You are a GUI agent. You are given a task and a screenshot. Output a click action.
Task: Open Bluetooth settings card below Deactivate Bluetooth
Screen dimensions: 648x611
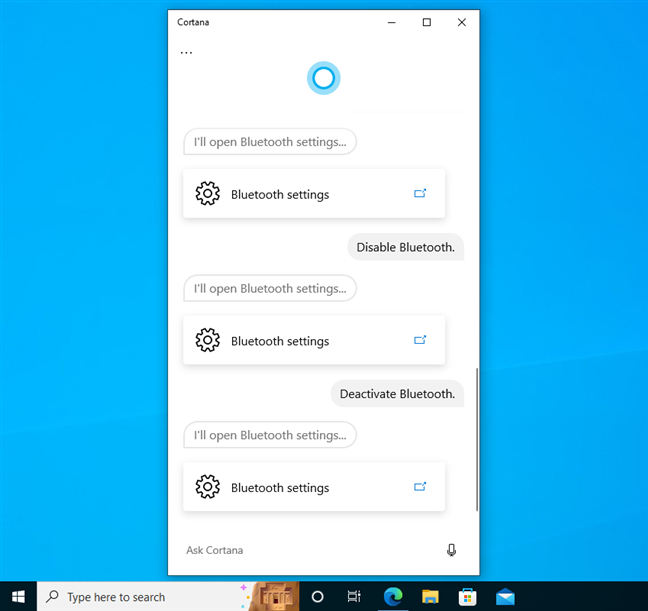coord(314,487)
